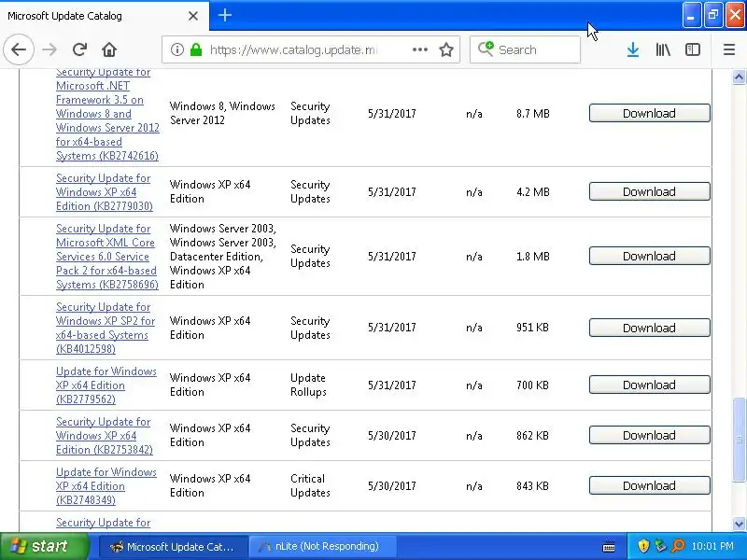Open a new tab with plus button

[x=225, y=15]
